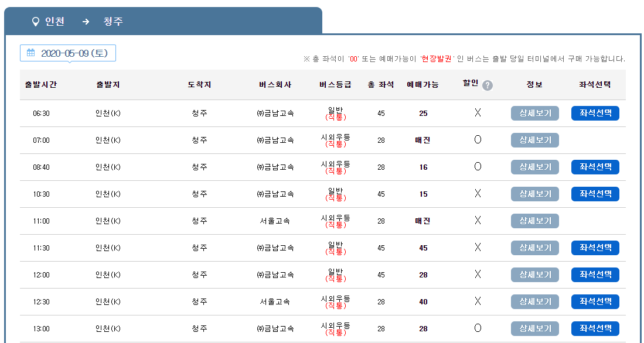View details for the 11:30 bus

coord(535,248)
